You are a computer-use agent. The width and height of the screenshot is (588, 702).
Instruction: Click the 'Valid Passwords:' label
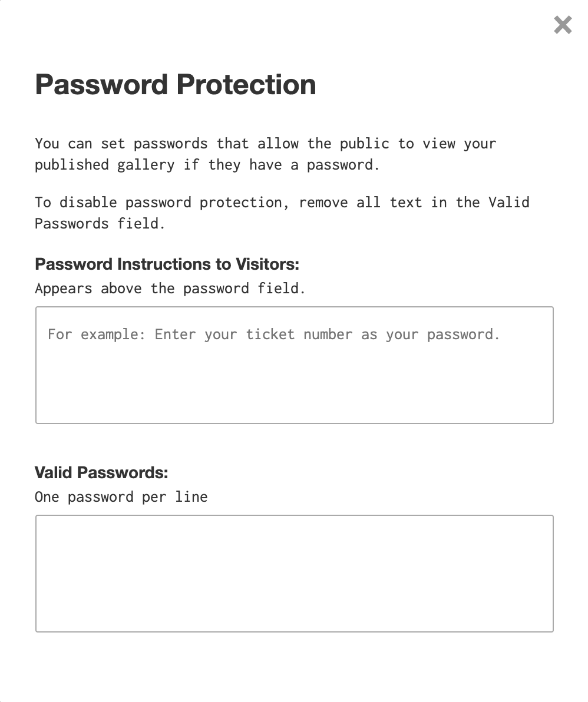101,473
